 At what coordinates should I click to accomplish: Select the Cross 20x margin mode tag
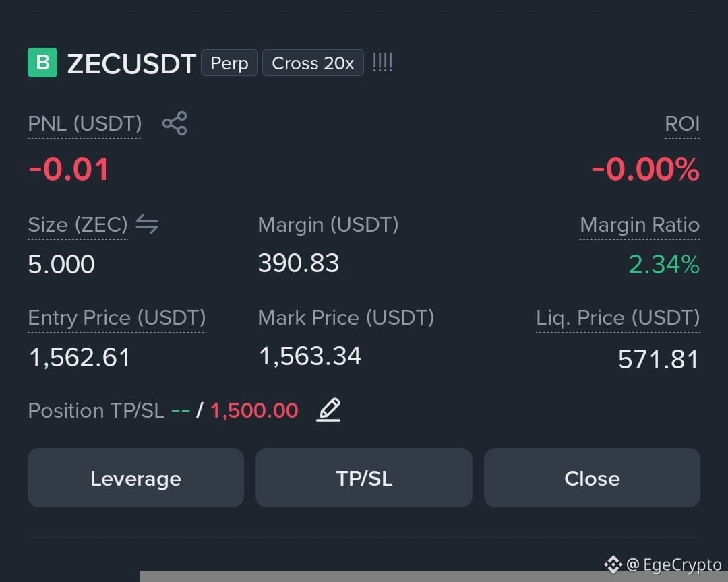coord(313,63)
